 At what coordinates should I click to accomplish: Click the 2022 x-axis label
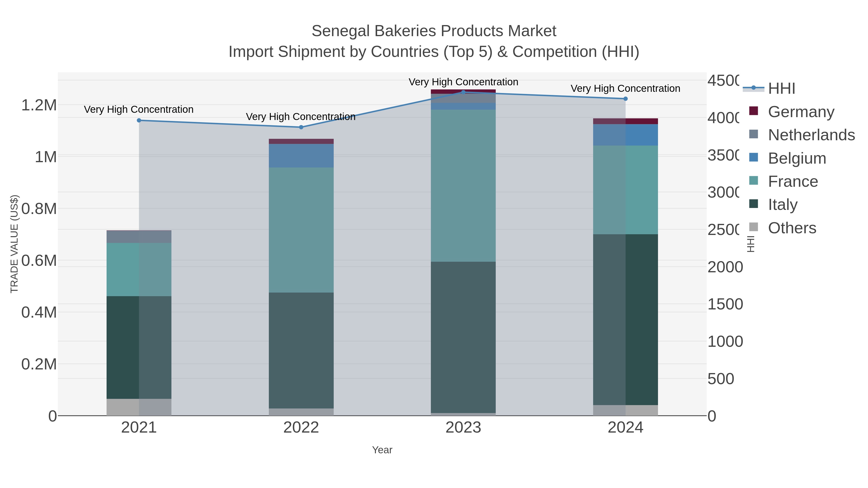click(x=301, y=428)
